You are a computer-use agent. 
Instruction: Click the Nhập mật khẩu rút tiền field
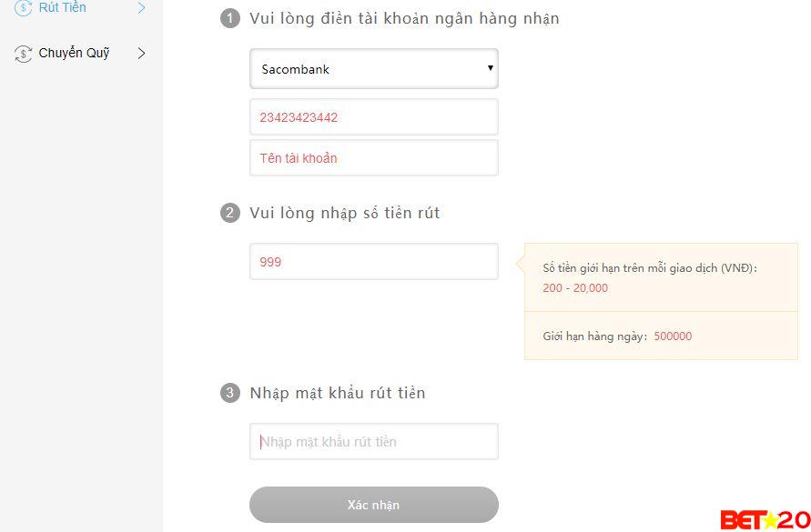pos(373,441)
